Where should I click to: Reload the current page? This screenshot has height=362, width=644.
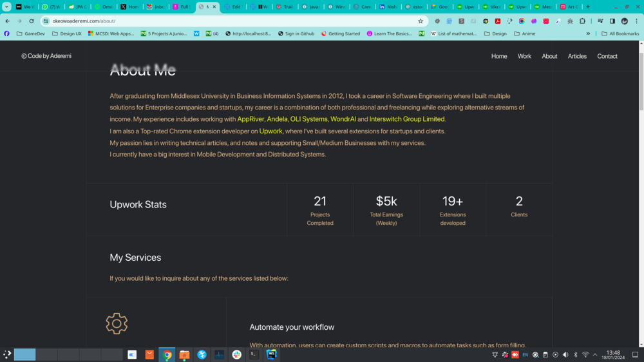point(31,21)
